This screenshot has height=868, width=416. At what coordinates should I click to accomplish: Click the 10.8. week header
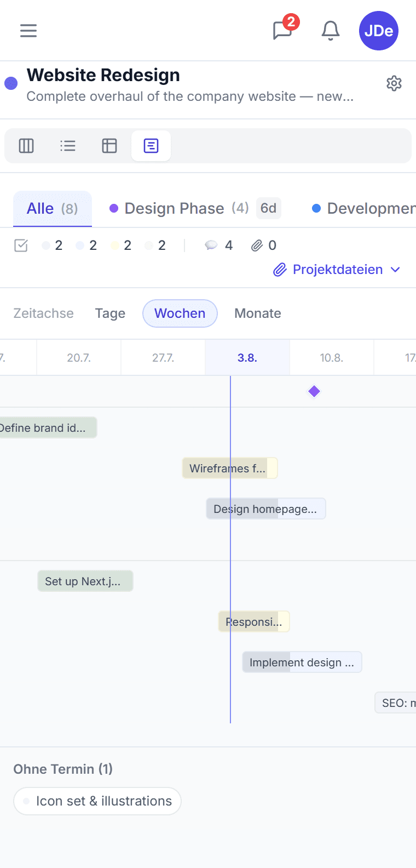pos(332,358)
